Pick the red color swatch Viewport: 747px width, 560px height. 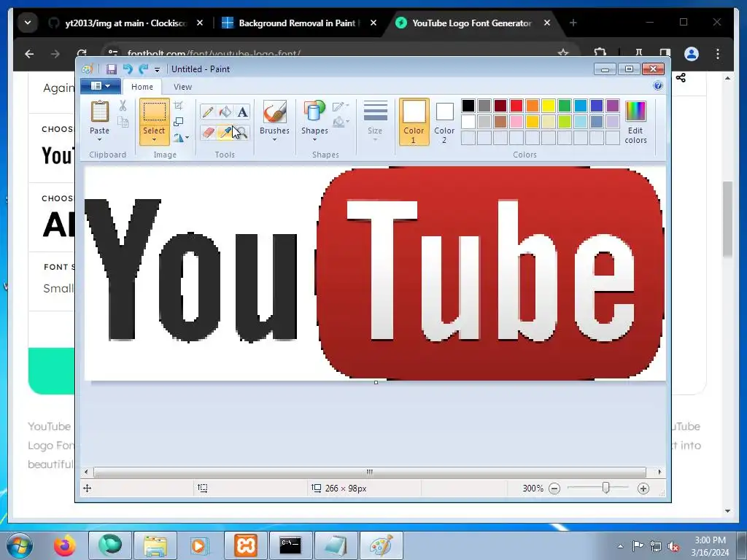[516, 106]
